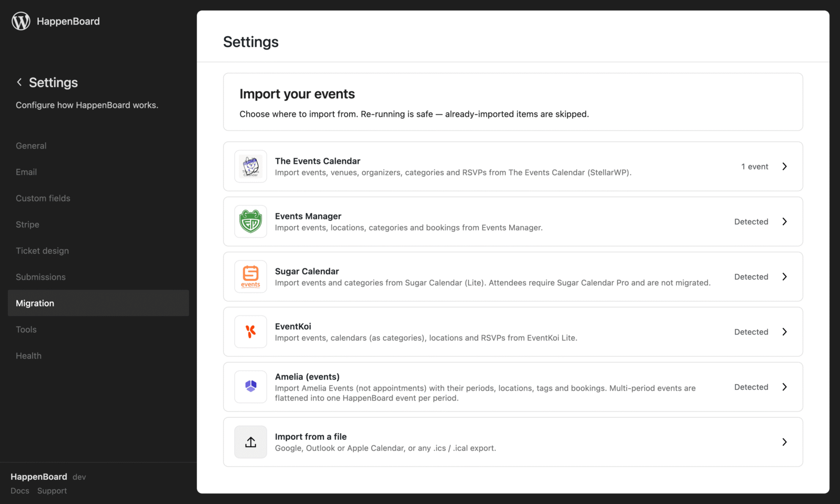Image resolution: width=840 pixels, height=504 pixels.
Task: Open General settings section
Action: pyautogui.click(x=98, y=146)
